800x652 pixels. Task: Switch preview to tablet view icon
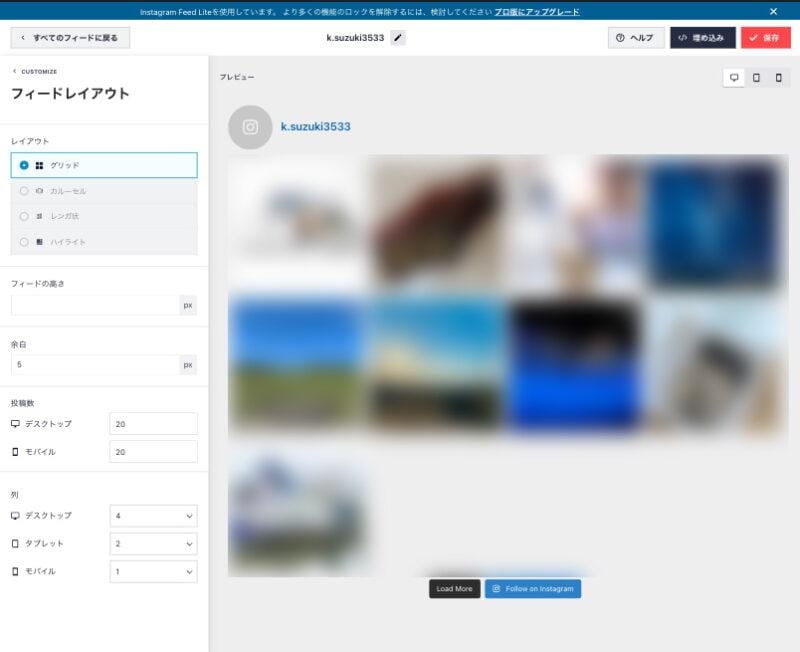[x=757, y=78]
